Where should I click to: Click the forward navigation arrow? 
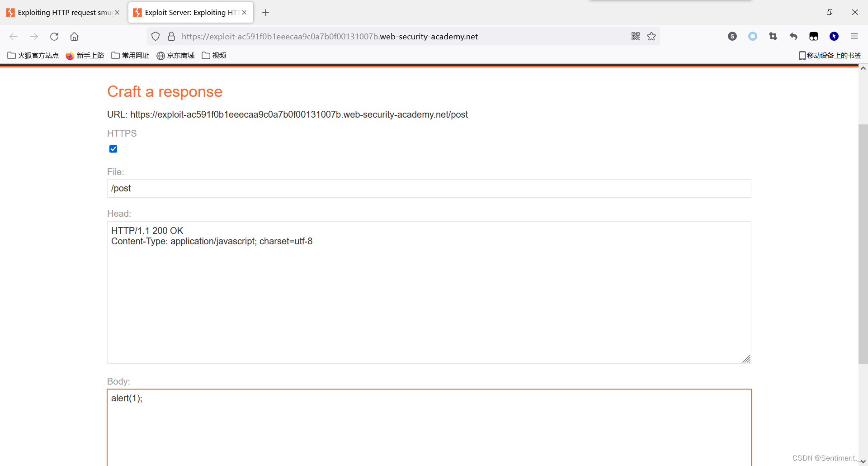34,37
